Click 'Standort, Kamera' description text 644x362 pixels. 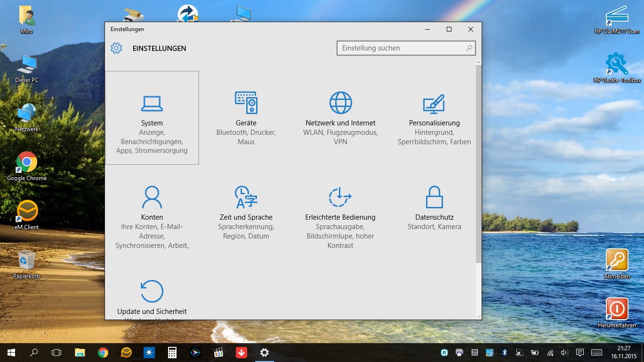tap(435, 227)
